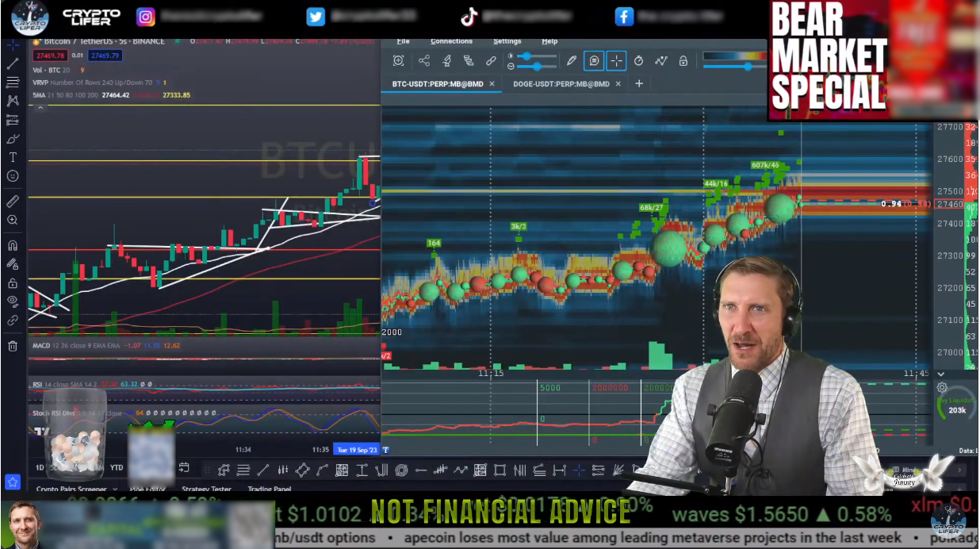
Task: Open the go-to-date calendar icon
Action: pyautogui.click(x=184, y=467)
